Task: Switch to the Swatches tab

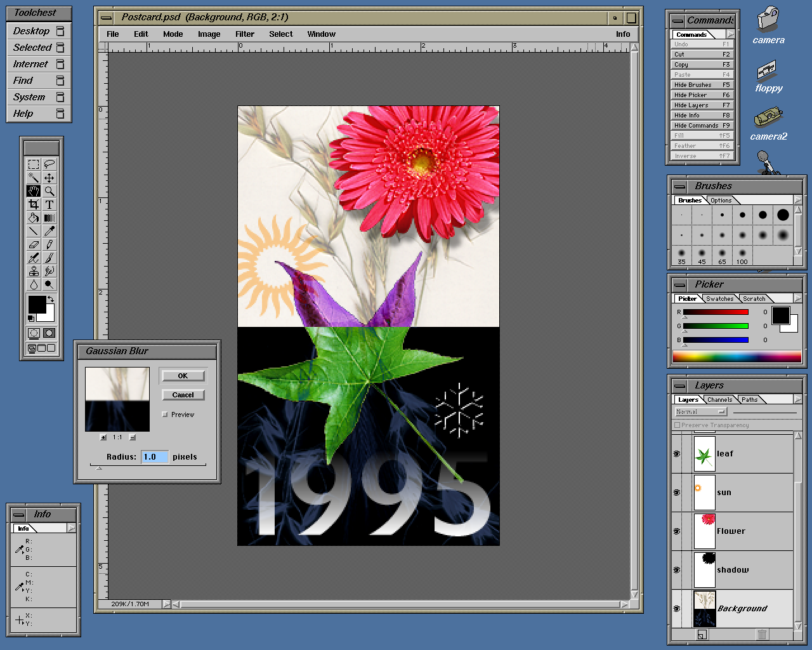Action: tap(719, 298)
